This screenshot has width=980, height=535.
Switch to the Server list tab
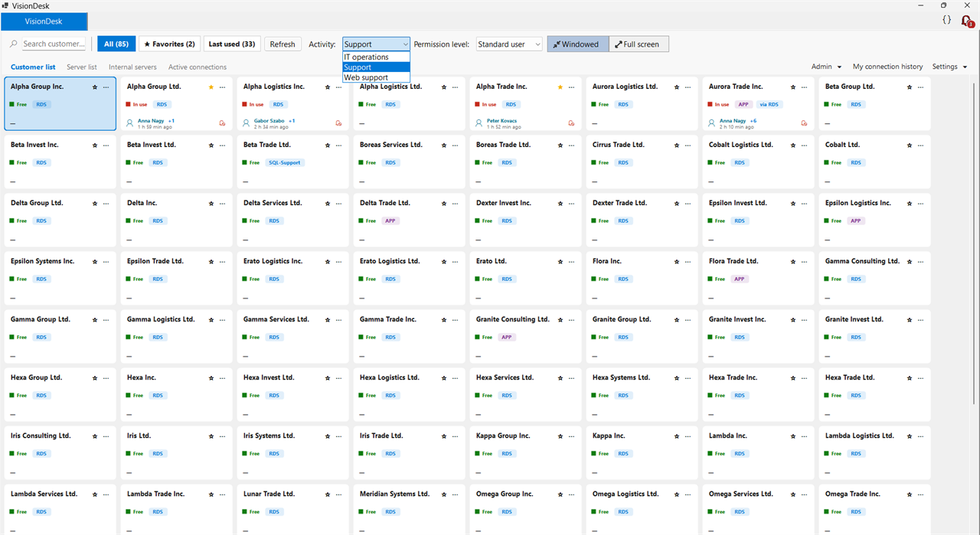(82, 67)
